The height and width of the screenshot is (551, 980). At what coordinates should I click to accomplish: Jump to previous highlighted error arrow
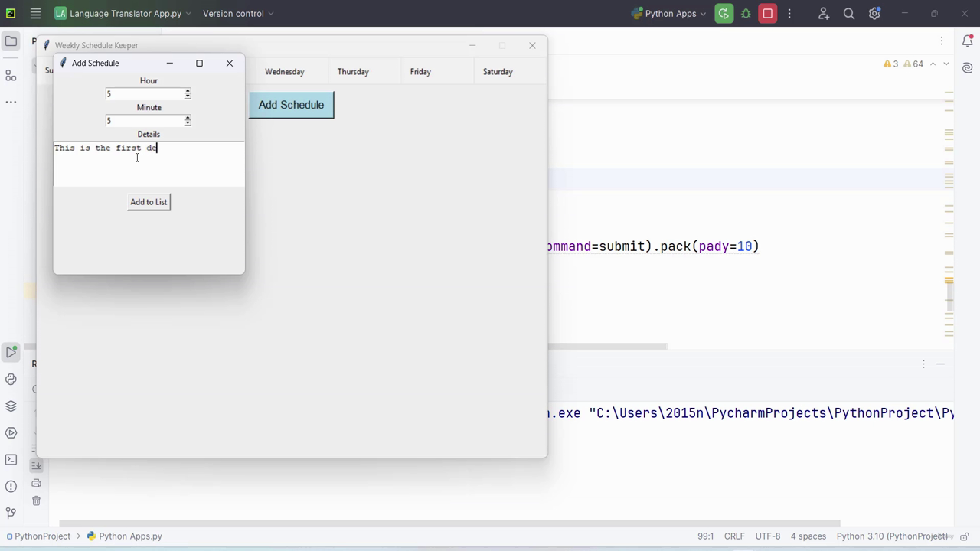point(933,64)
